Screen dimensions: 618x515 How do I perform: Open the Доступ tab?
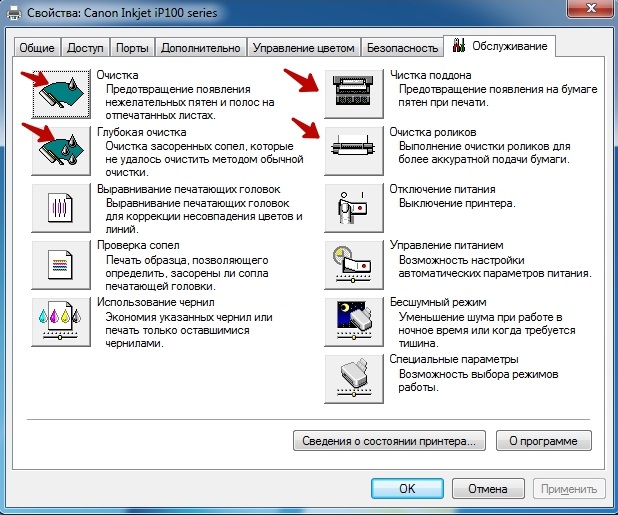pos(84,48)
